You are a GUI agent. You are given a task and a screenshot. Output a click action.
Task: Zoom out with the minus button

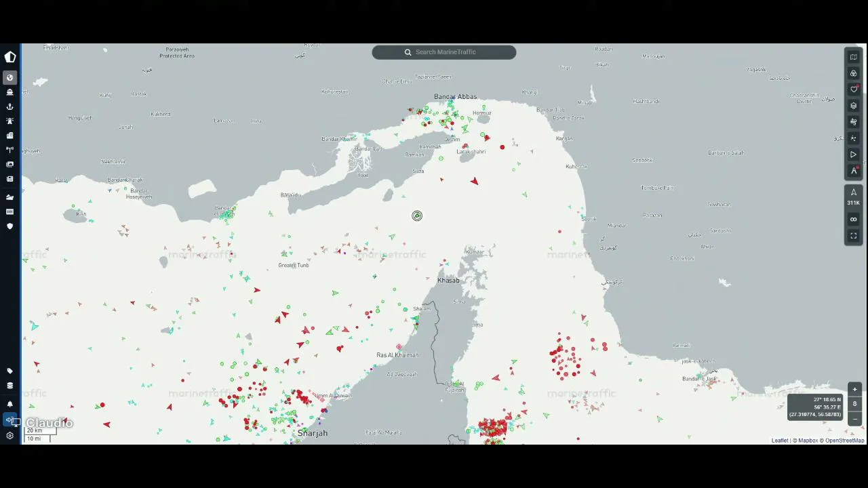854,419
